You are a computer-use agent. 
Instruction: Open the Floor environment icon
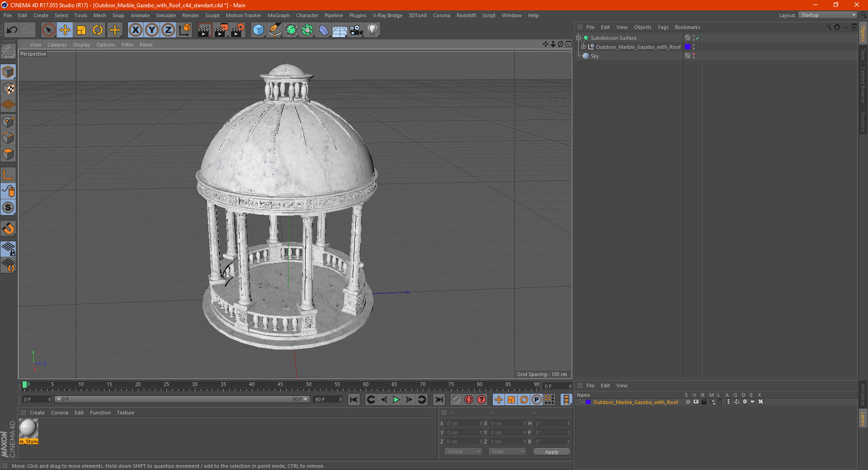coord(340,30)
